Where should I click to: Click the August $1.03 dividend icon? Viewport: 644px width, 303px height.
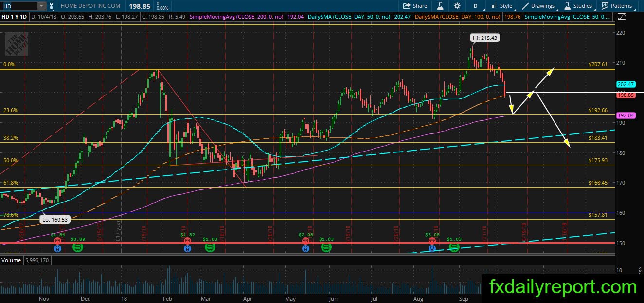(454, 247)
